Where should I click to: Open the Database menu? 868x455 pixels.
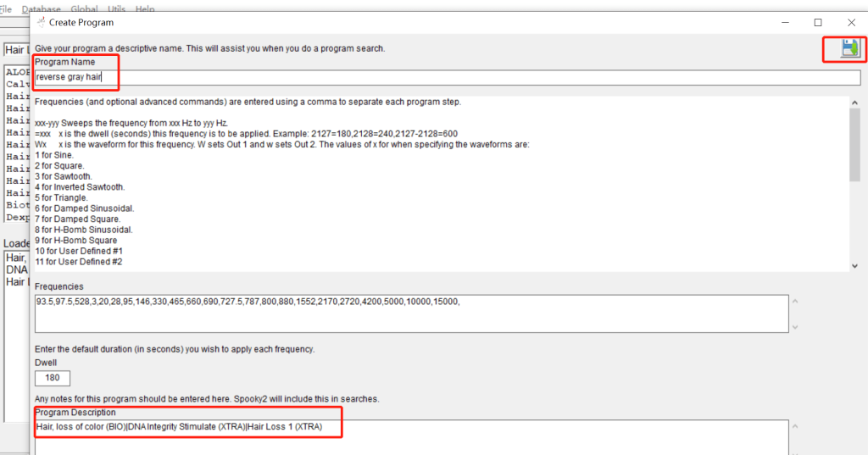pyautogui.click(x=41, y=8)
